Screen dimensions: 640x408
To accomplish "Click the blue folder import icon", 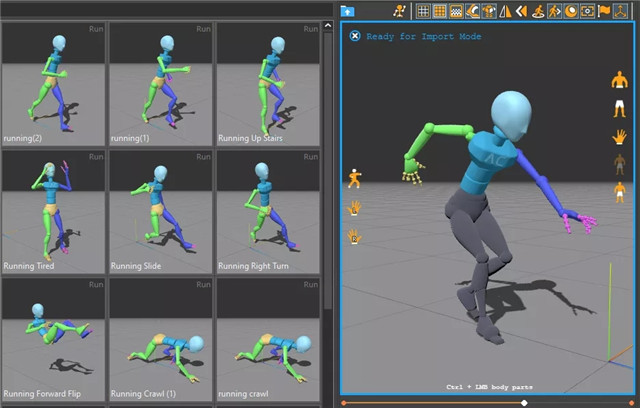I will (x=347, y=11).
